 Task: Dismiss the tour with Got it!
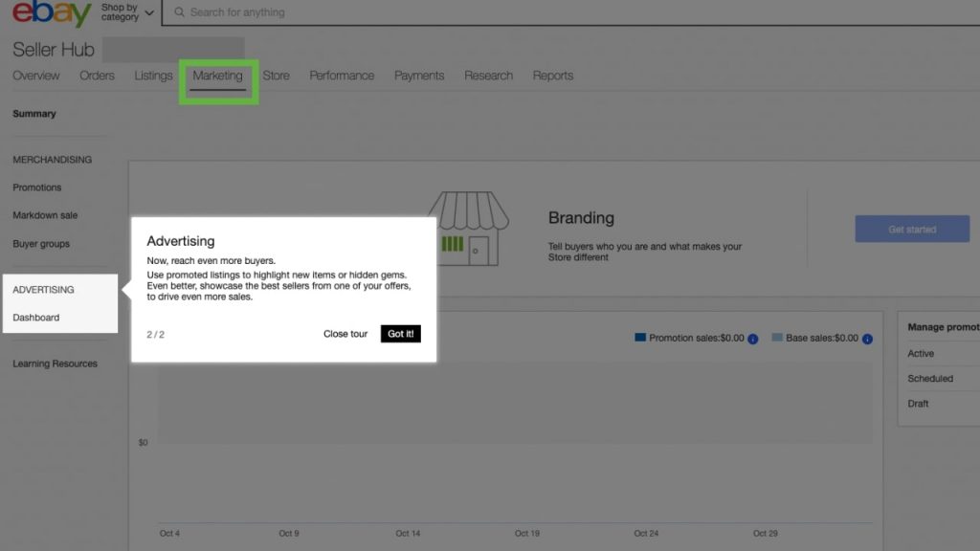coord(400,334)
